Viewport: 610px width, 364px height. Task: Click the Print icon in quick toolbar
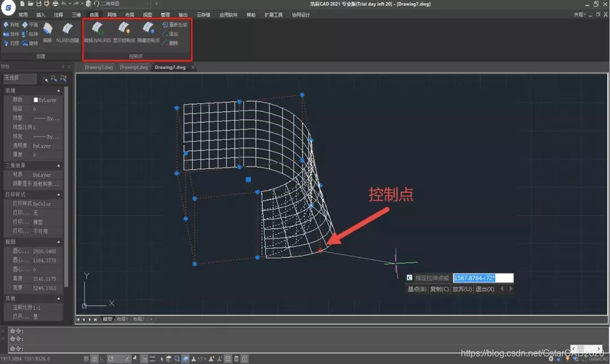(55, 4)
